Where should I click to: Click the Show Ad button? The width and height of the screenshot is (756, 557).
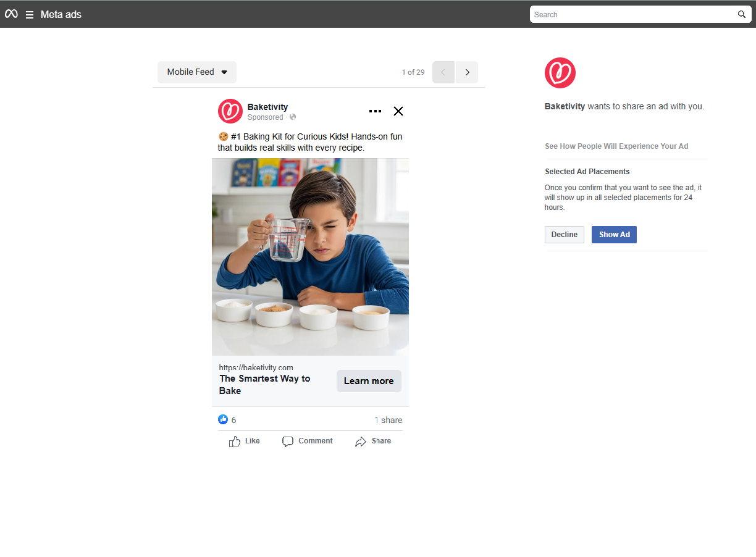614,235
